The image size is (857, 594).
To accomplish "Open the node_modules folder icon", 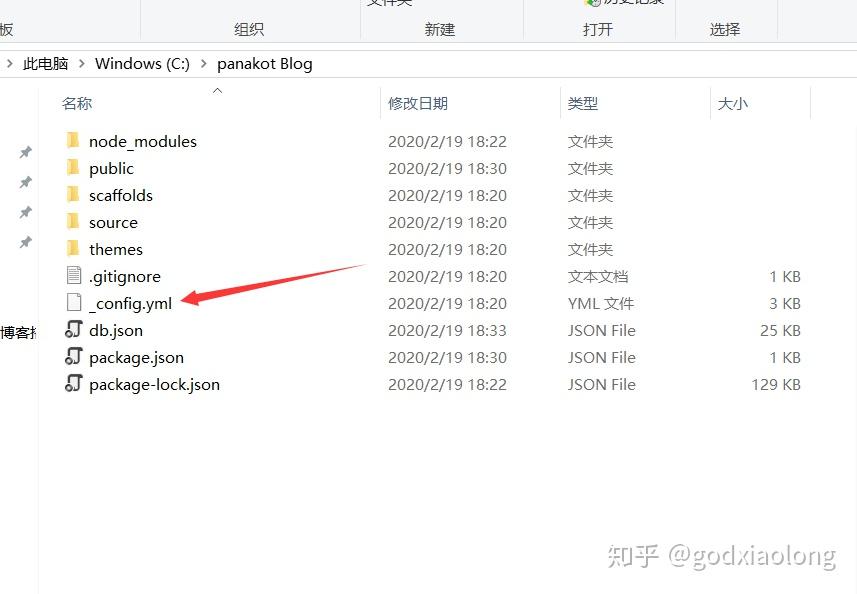I will [73, 141].
